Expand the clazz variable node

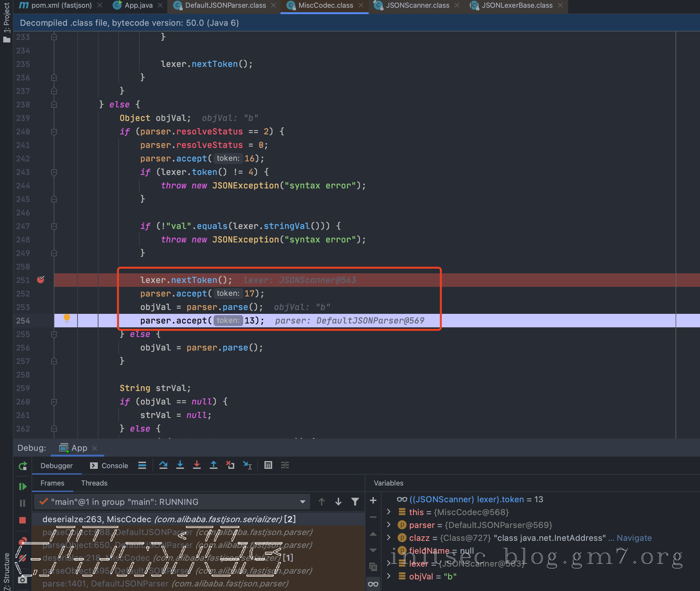pos(389,538)
